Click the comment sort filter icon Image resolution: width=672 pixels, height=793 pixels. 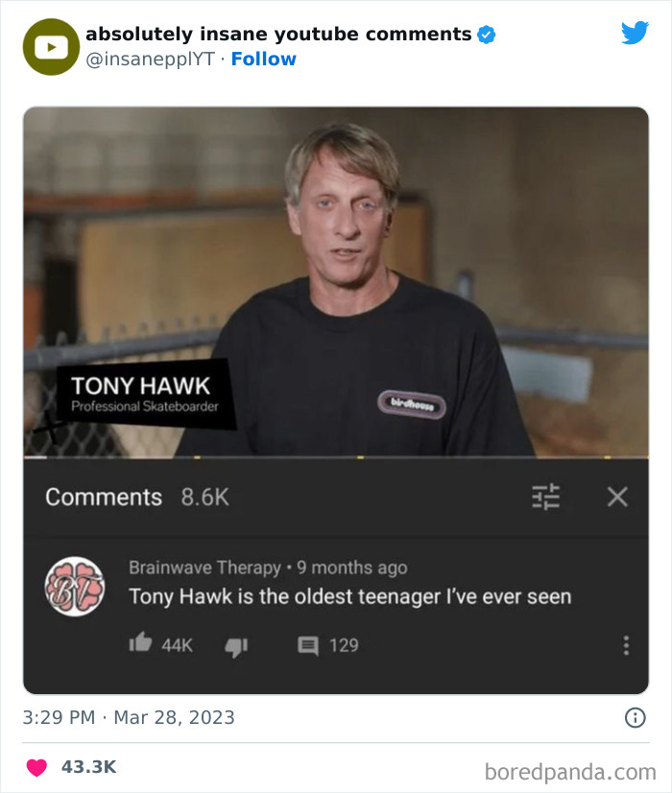pyautogui.click(x=545, y=497)
